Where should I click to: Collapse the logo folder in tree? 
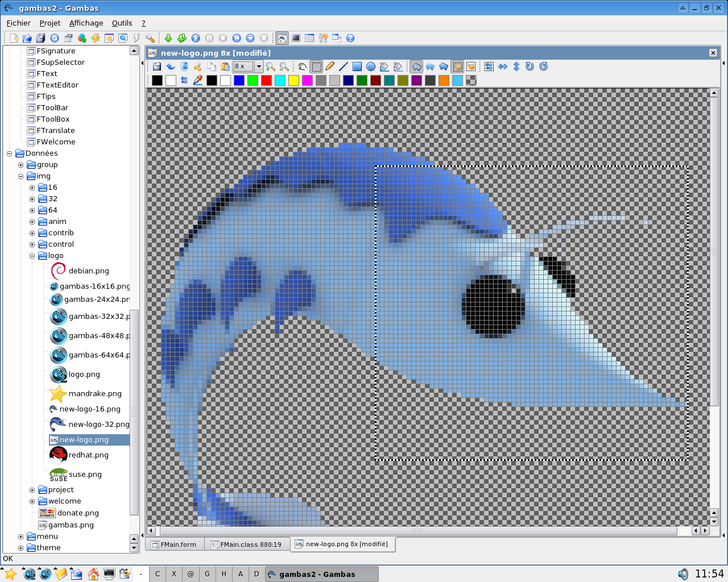[x=32, y=256]
